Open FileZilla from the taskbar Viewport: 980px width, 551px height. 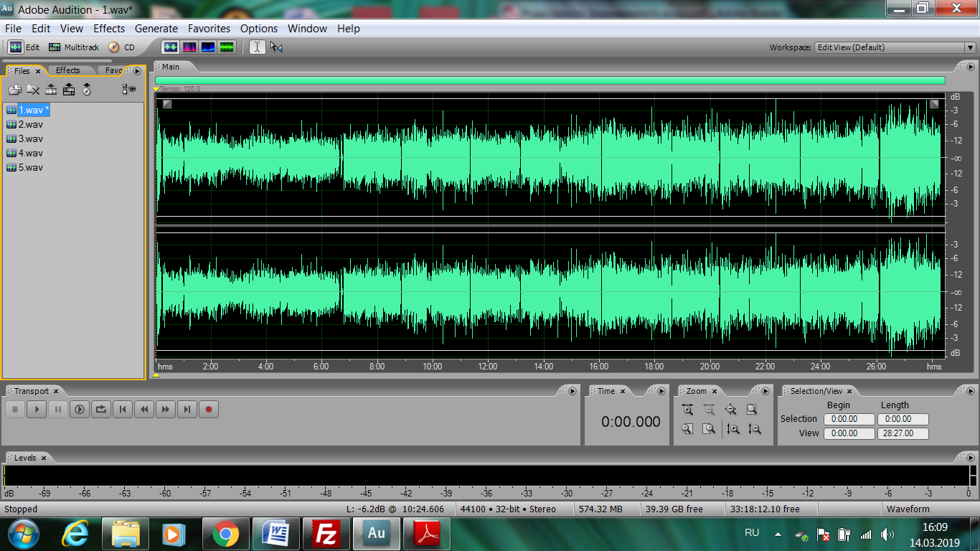tap(326, 534)
